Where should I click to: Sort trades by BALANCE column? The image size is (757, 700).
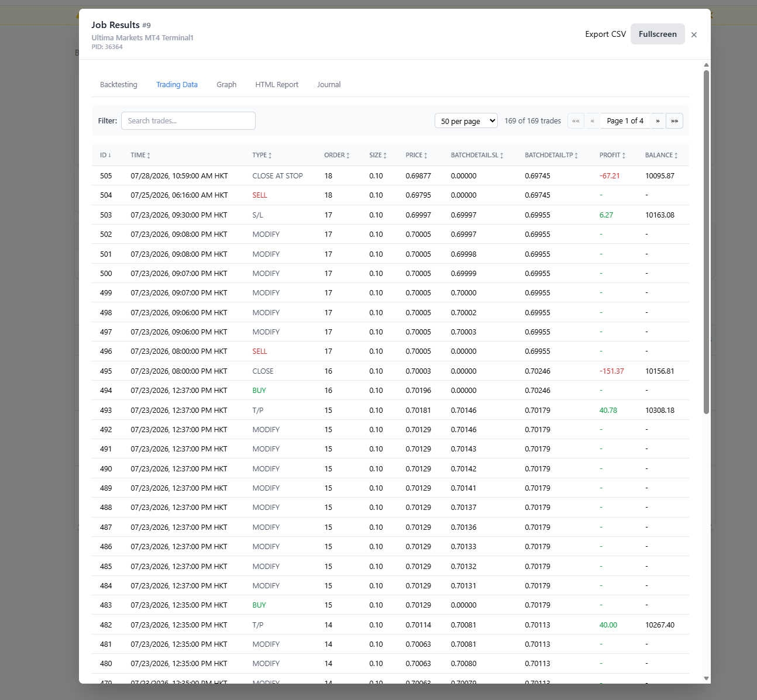click(x=662, y=156)
